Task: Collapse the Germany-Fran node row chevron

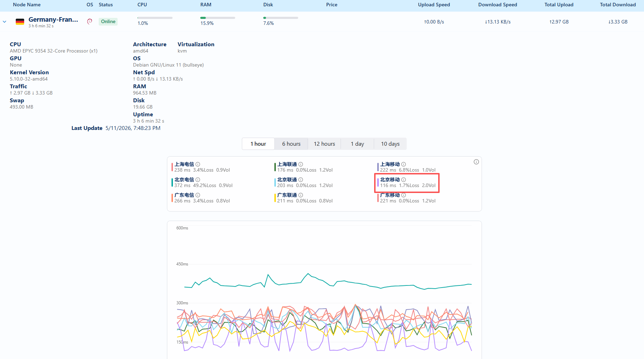Action: [5, 22]
